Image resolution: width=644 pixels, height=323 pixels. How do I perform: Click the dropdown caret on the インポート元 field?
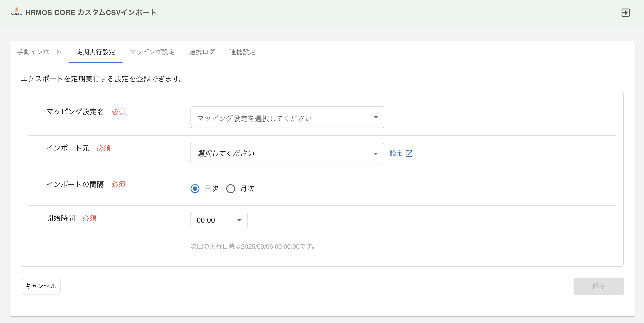376,154
